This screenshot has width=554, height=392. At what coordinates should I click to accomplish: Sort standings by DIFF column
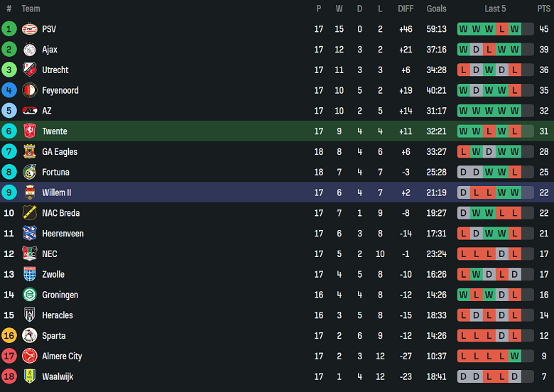[406, 9]
